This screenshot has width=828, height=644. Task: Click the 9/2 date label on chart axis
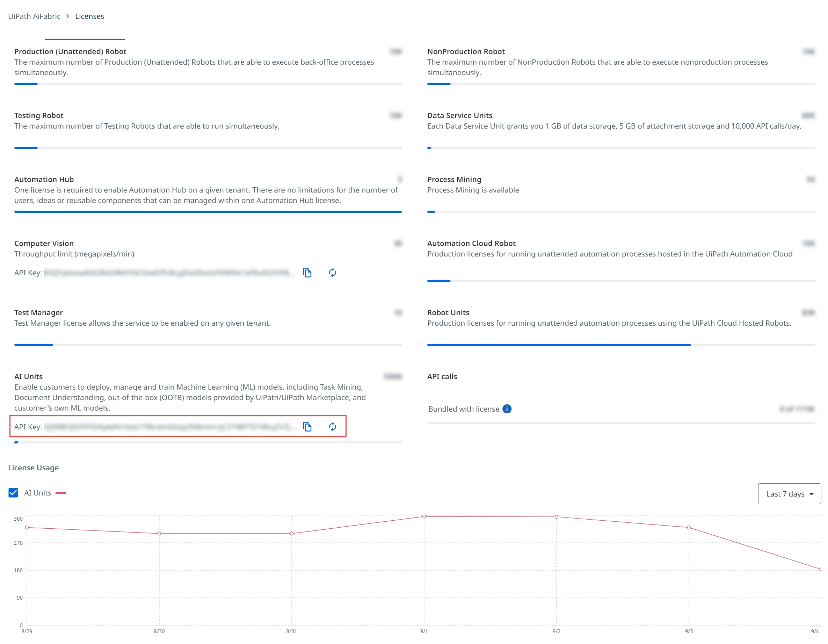(557, 631)
